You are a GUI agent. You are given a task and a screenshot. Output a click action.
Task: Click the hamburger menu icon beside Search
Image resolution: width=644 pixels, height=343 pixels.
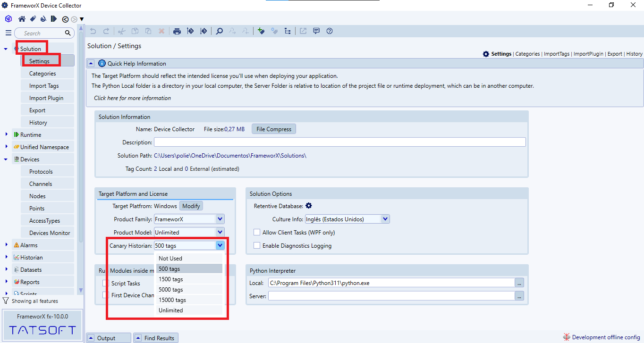8,33
